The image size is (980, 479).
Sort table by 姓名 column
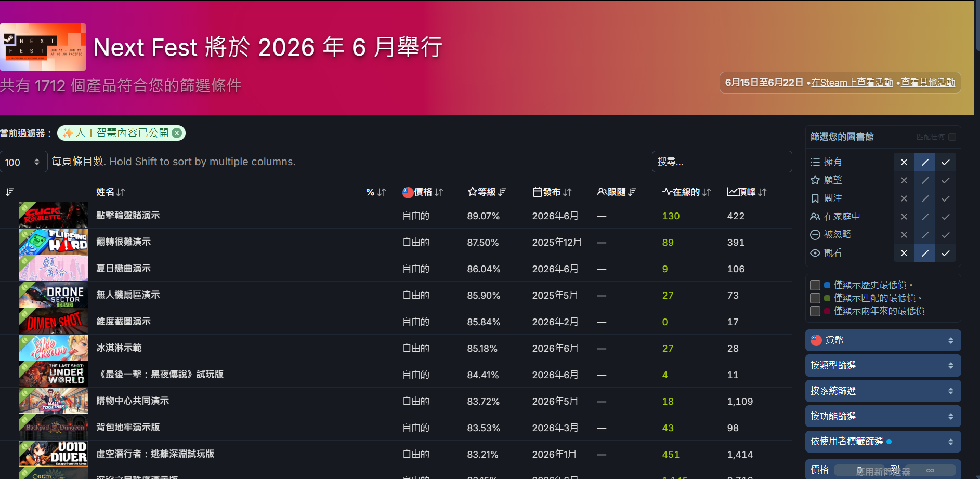(111, 192)
